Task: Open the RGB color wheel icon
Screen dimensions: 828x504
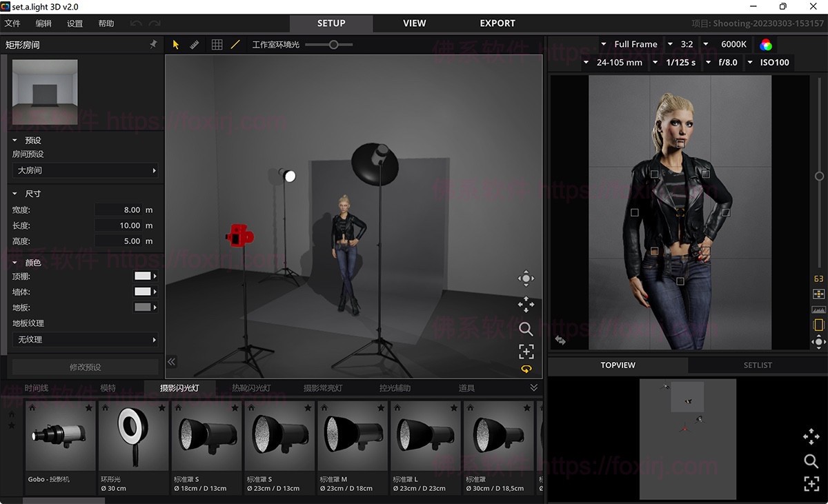Action: coord(766,45)
